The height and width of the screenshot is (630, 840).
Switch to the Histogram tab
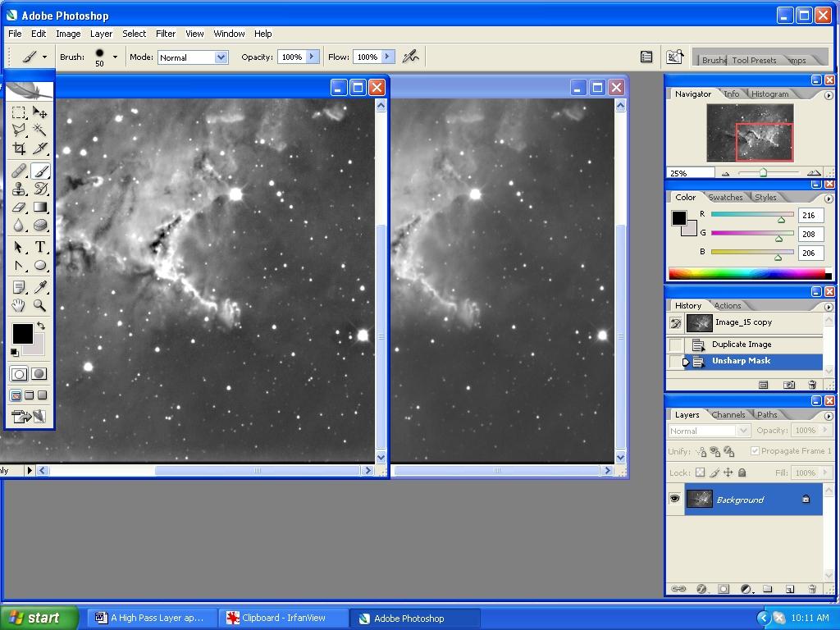click(x=769, y=94)
